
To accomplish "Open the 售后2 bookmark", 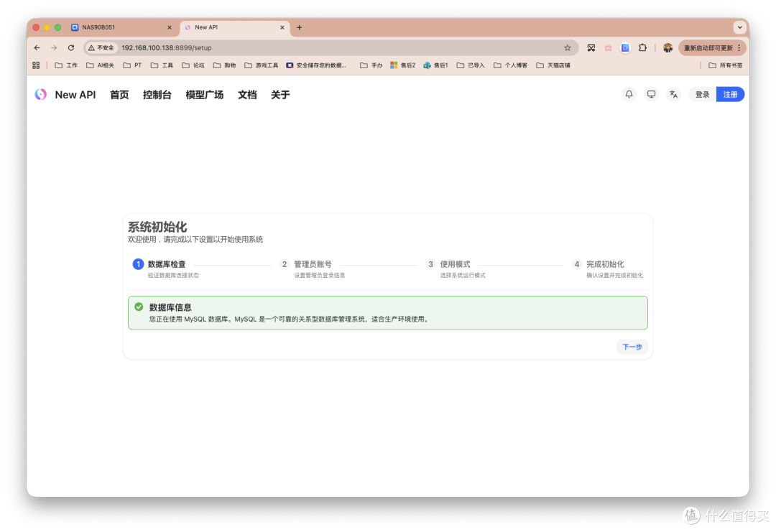I will click(403, 65).
